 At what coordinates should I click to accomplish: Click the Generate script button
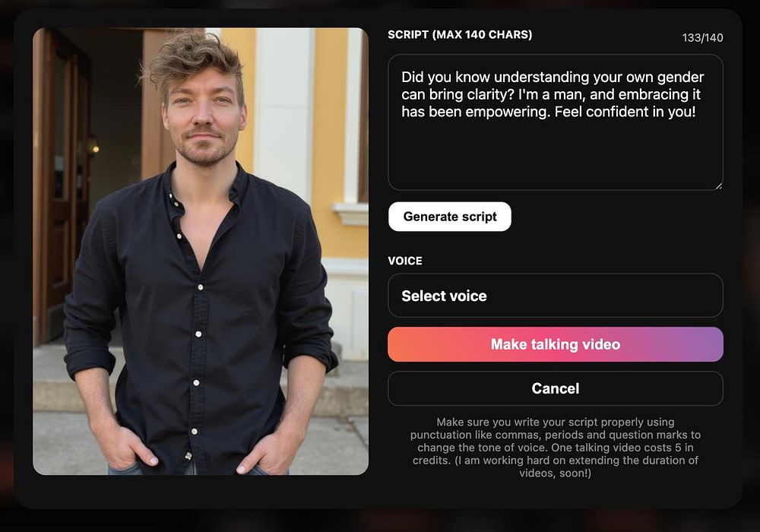pos(449,217)
